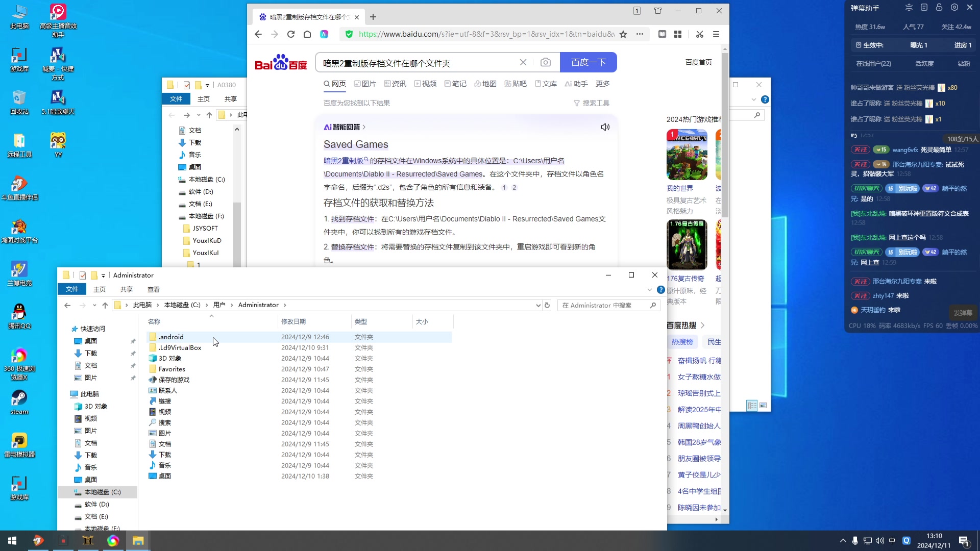Switch to Baidu 图片 search tab
The height and width of the screenshot is (551, 980).
[x=365, y=84]
